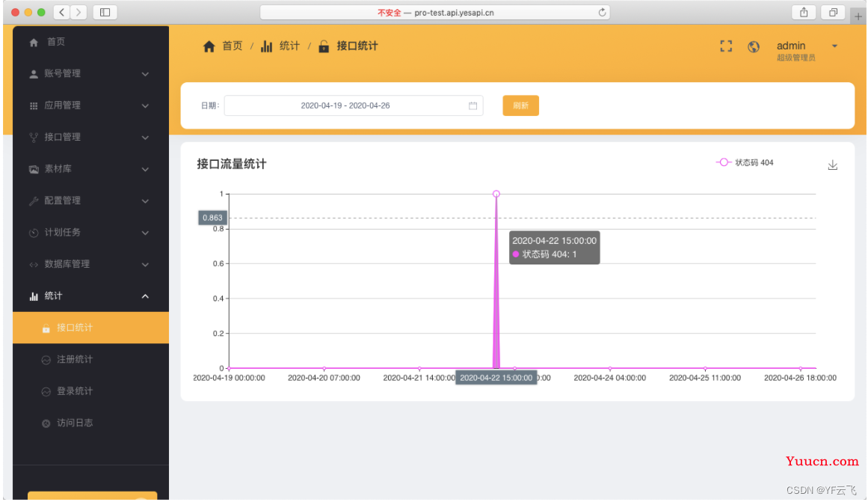Click the 统计 bar chart sidebar icon

coord(34,296)
